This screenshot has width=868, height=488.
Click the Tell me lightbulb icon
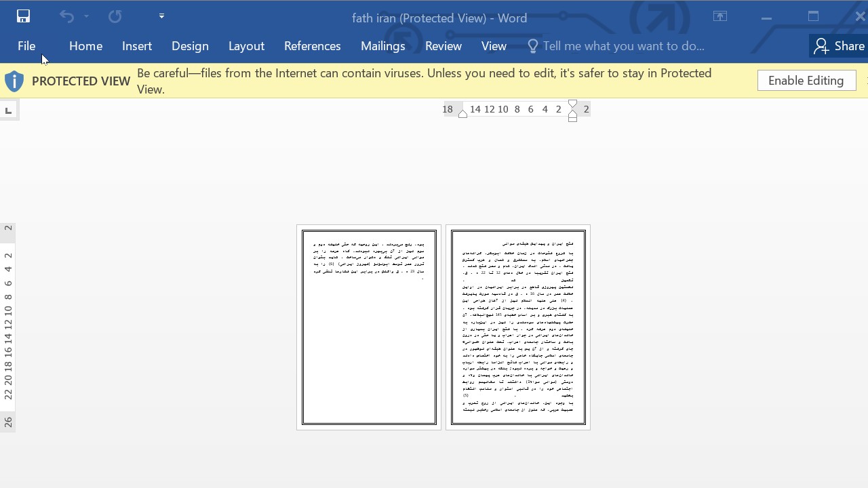click(x=533, y=46)
